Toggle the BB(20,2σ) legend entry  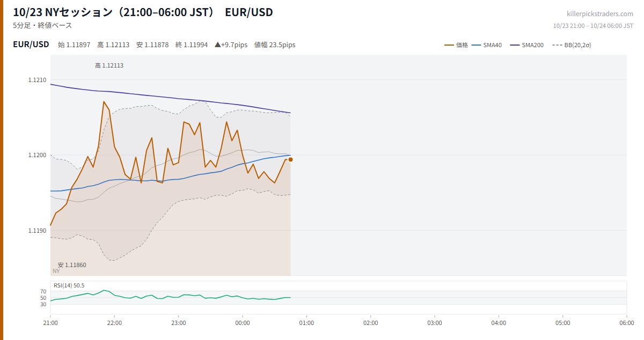point(572,45)
